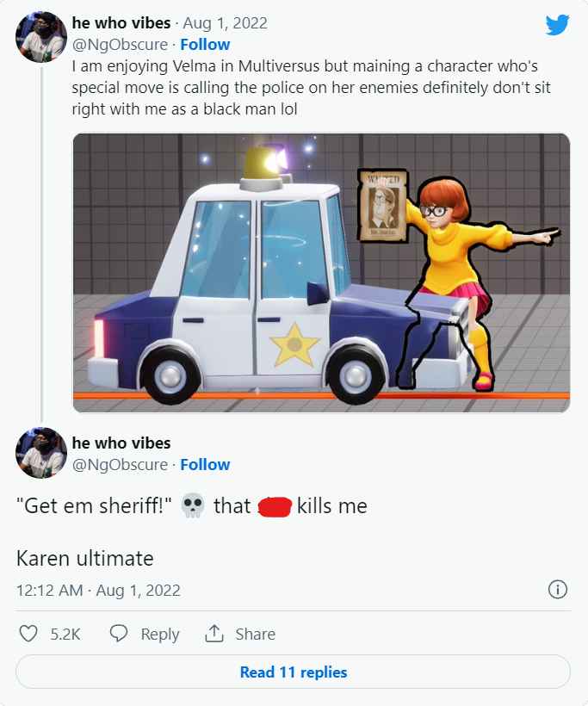The image size is (588, 706).
Task: Click the skull emoji in tweet
Action: (193, 505)
